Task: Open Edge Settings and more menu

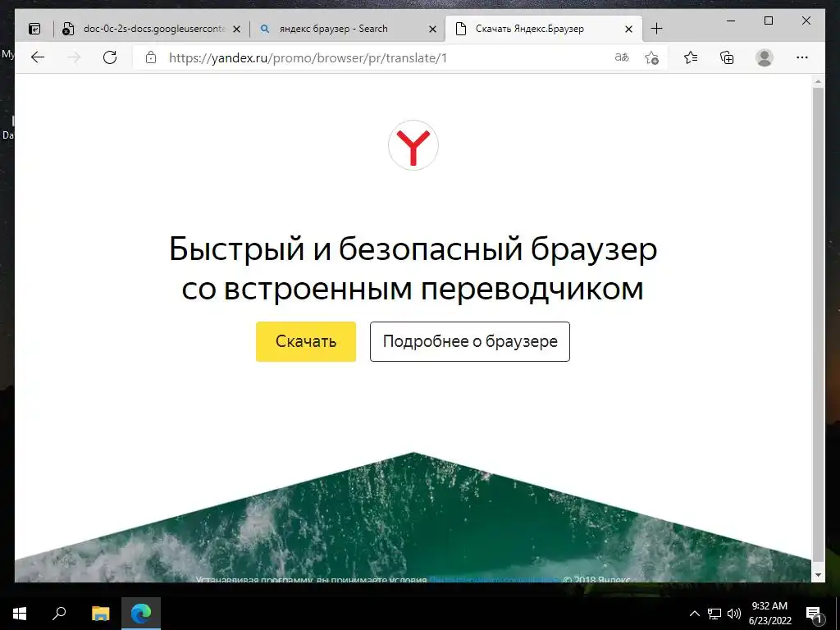Action: [802, 57]
